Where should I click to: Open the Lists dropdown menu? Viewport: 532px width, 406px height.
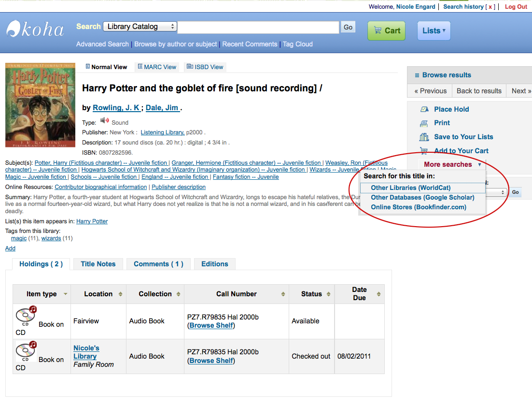[434, 30]
